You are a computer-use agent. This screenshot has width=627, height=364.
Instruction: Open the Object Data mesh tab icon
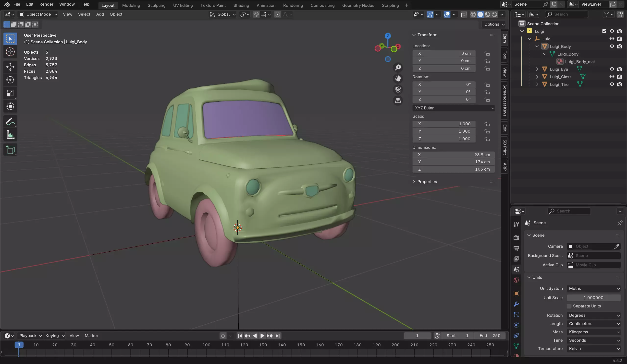516,346
